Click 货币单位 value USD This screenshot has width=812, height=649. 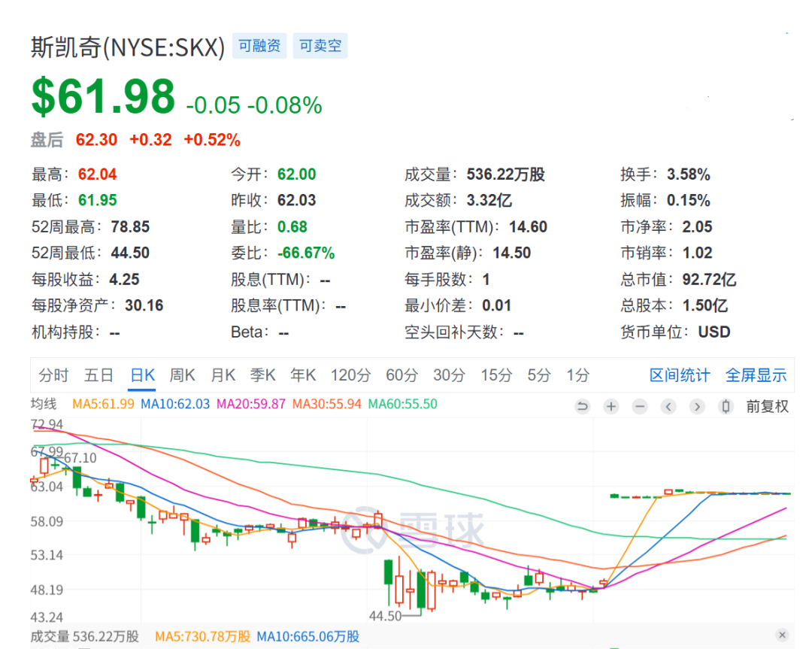714,332
